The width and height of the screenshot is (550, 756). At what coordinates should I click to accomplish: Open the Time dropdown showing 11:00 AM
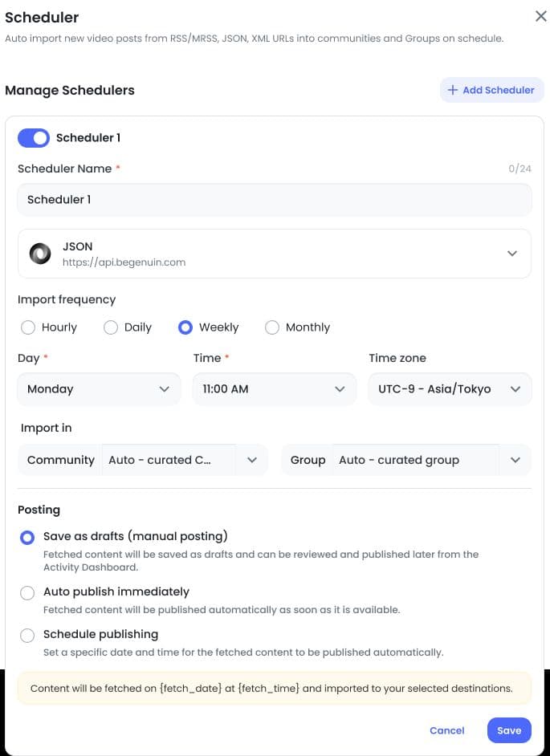click(275, 389)
